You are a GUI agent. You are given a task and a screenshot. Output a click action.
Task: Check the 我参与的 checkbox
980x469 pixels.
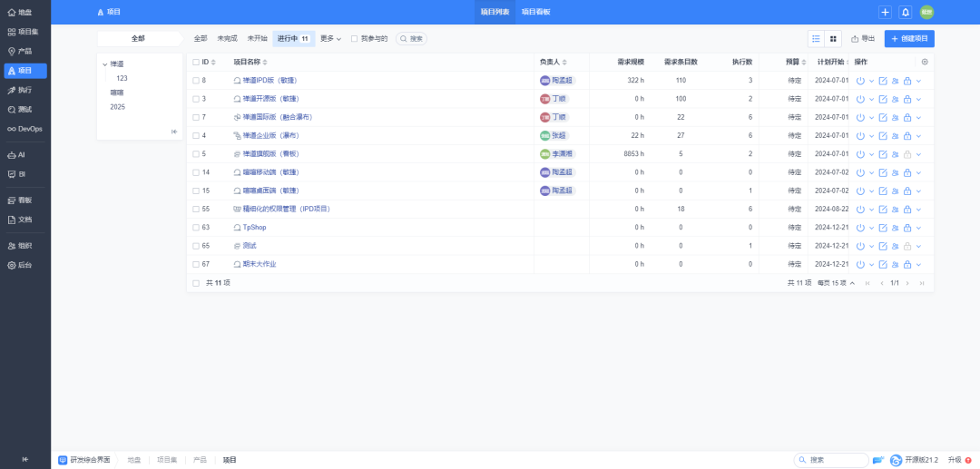(x=354, y=39)
